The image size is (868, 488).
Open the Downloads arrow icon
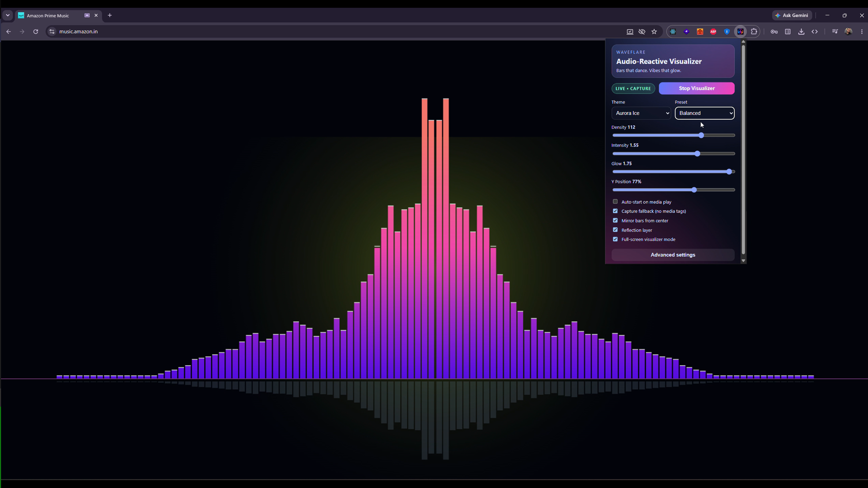[801, 32]
